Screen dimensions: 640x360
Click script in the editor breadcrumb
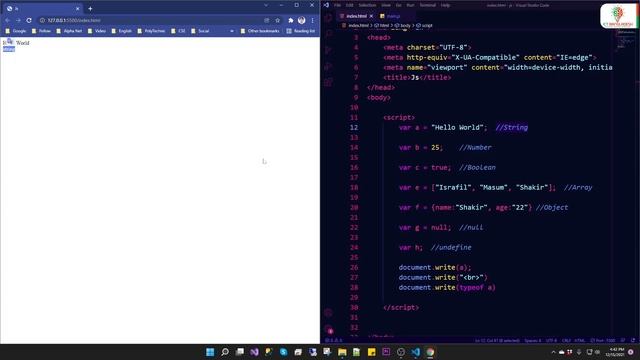point(424,25)
